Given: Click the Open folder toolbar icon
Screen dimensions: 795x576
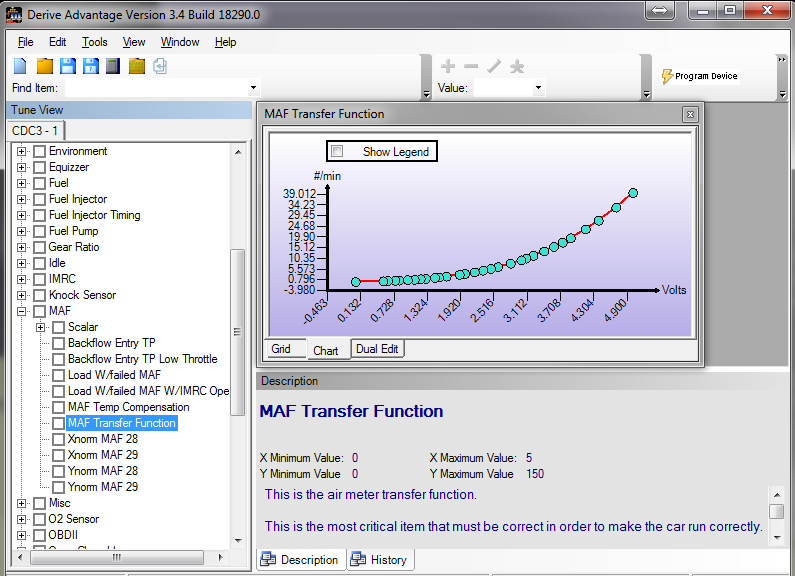Looking at the screenshot, I should (x=45, y=66).
